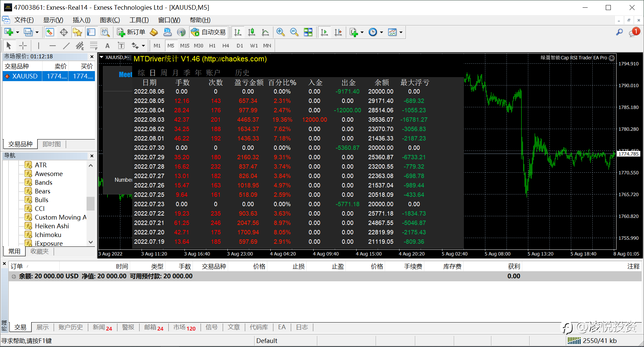Viewport: 644px width, 347px height.
Task: Enable chart shift icon
Action: 338,32
